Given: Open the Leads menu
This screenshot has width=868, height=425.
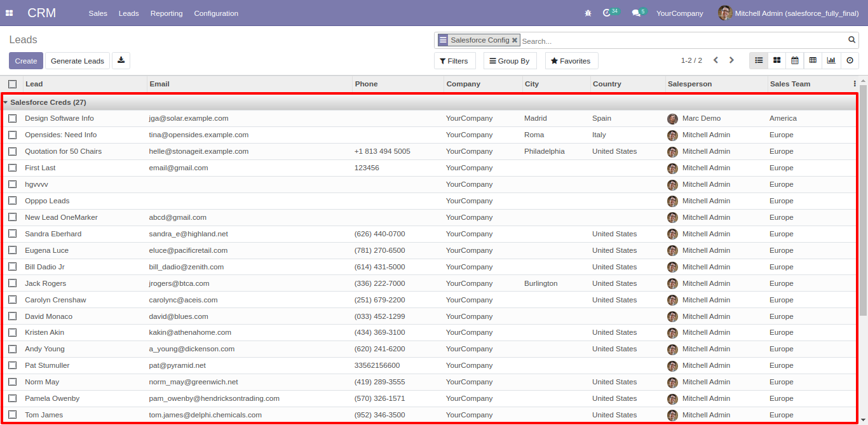Looking at the screenshot, I should 129,13.
